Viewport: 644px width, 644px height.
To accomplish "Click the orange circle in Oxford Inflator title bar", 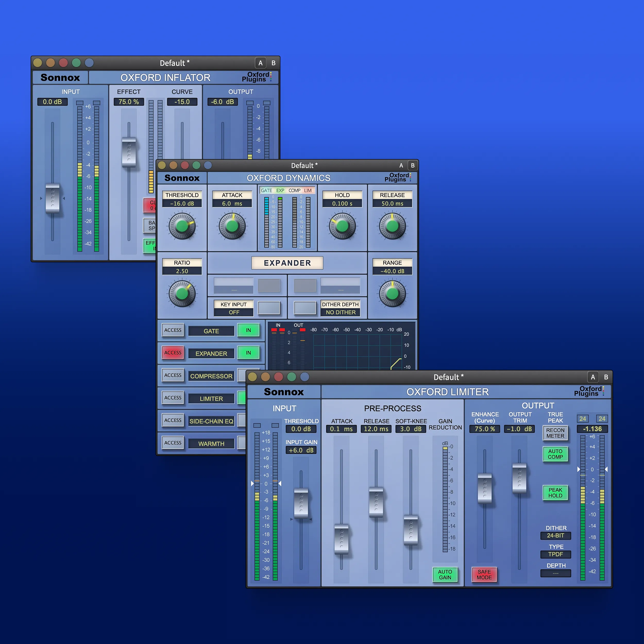I will [50, 63].
